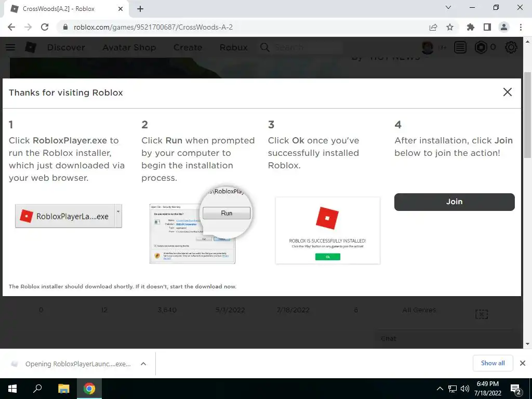
Task: Select the CrossWoods[A.2] - Roblox tab
Action: pos(66,9)
